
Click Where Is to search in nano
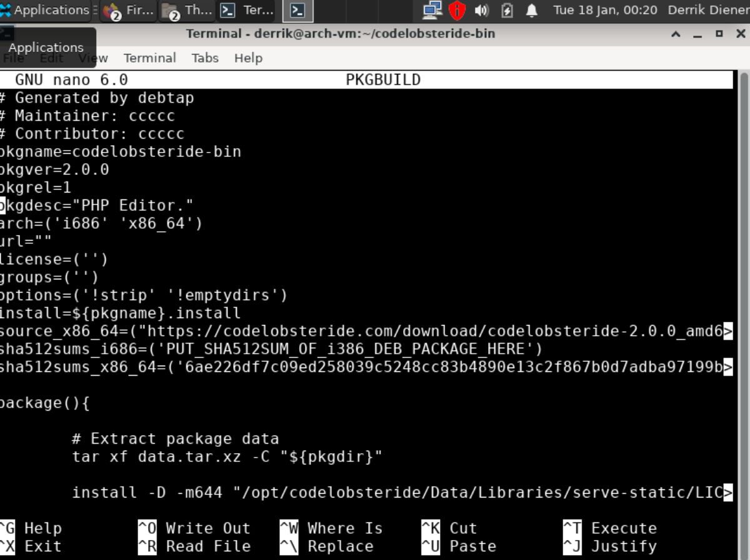tap(344, 528)
